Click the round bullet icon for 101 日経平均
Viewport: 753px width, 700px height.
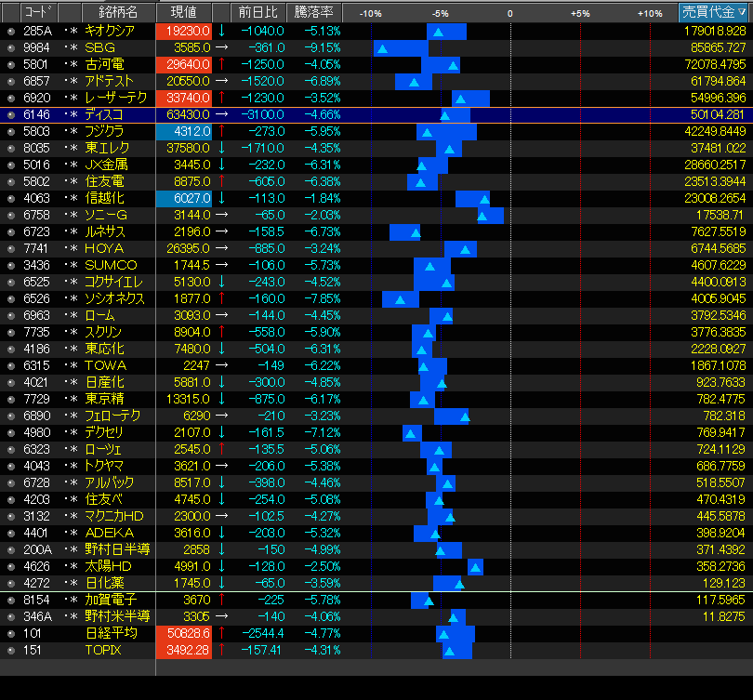click(x=11, y=634)
